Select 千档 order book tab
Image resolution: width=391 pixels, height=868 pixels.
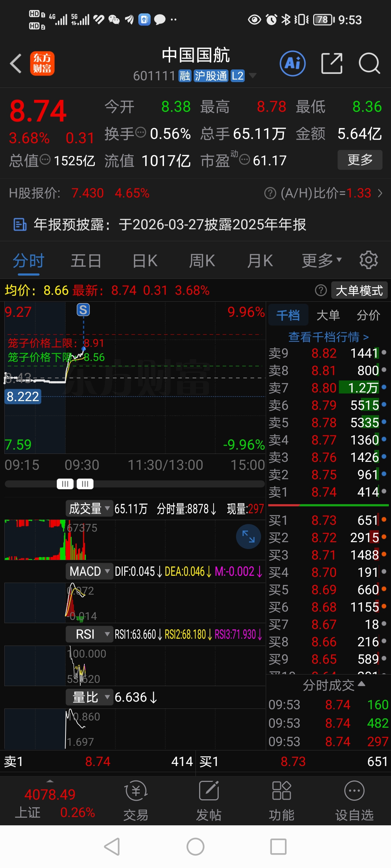pos(288,315)
